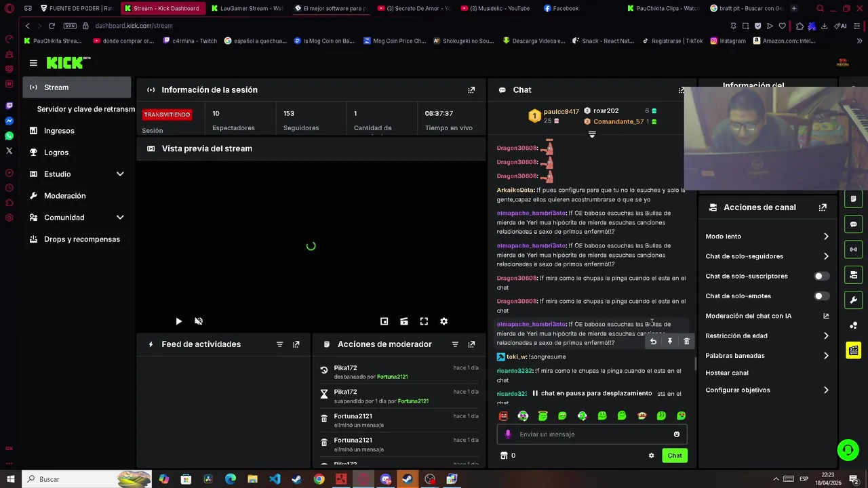Expand the Estudio sidebar section
The width and height of the screenshot is (868, 488).
click(x=120, y=174)
